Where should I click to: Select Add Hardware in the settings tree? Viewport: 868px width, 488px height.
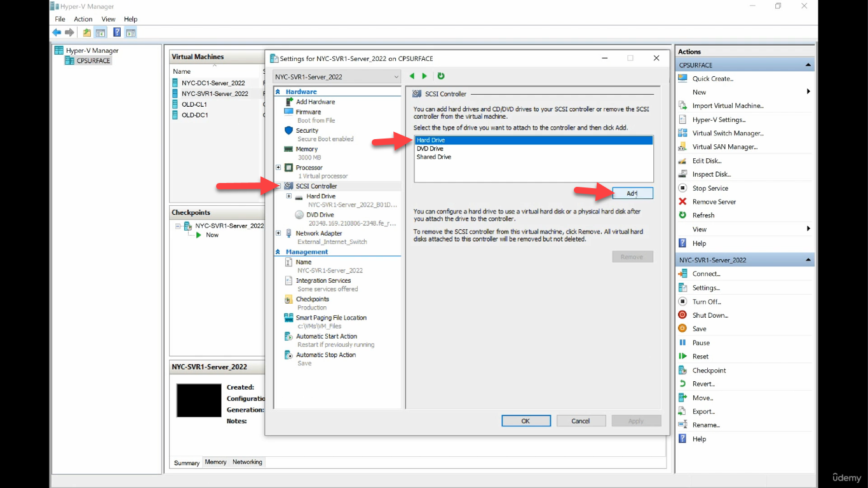[x=315, y=102]
